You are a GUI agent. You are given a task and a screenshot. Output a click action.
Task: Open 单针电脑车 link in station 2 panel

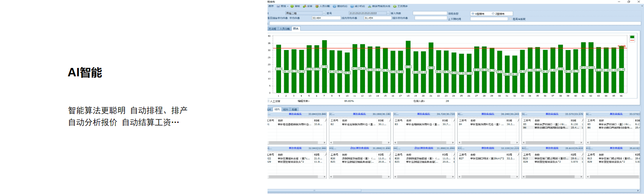359,114
